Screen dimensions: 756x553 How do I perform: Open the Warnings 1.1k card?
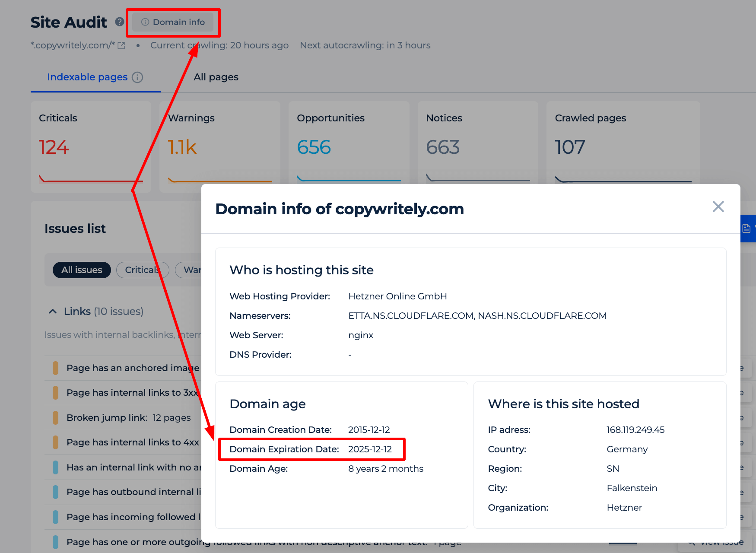220,147
